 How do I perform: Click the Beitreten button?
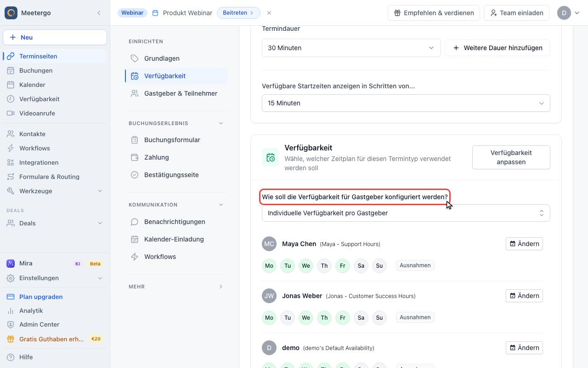pos(238,13)
